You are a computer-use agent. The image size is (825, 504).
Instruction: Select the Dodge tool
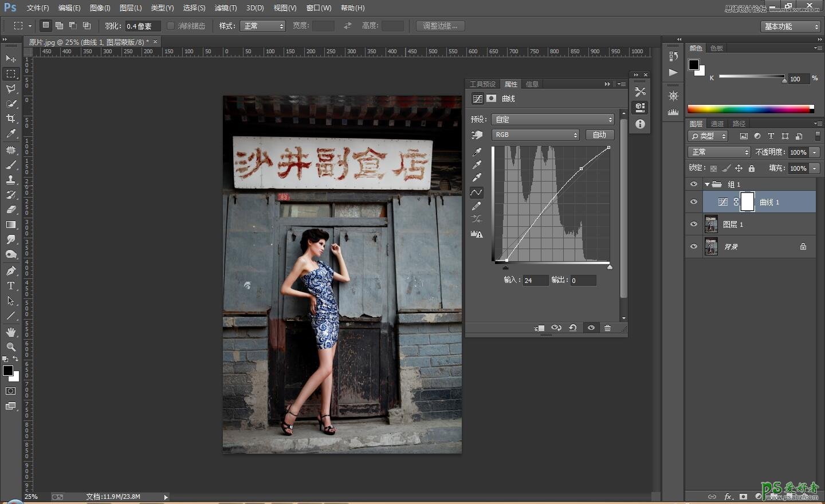[x=11, y=254]
